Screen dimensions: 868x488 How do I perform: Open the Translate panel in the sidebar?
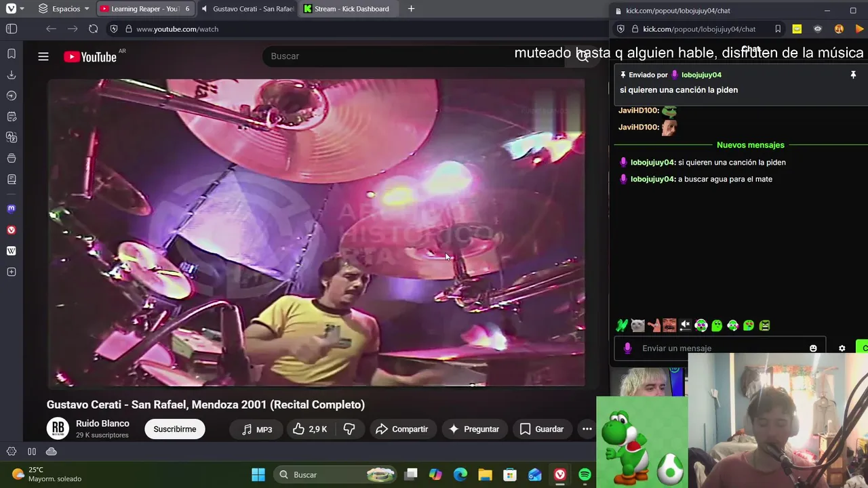[x=12, y=138]
